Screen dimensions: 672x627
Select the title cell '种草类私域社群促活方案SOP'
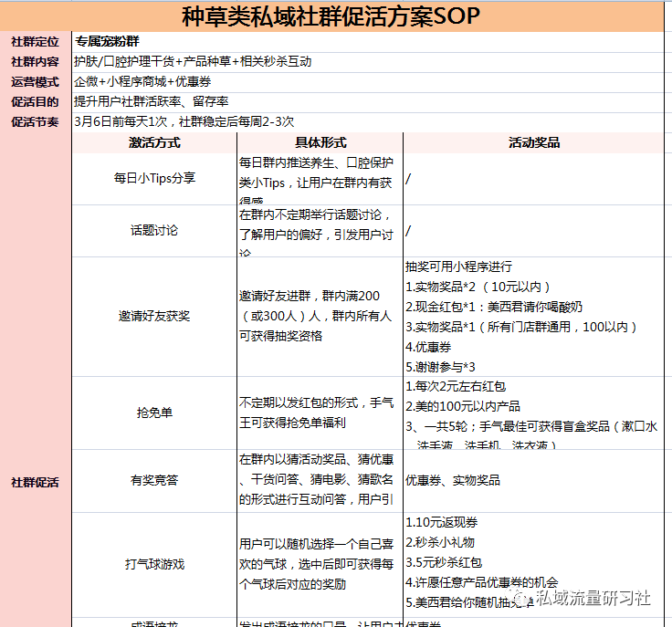pyautogui.click(x=331, y=16)
